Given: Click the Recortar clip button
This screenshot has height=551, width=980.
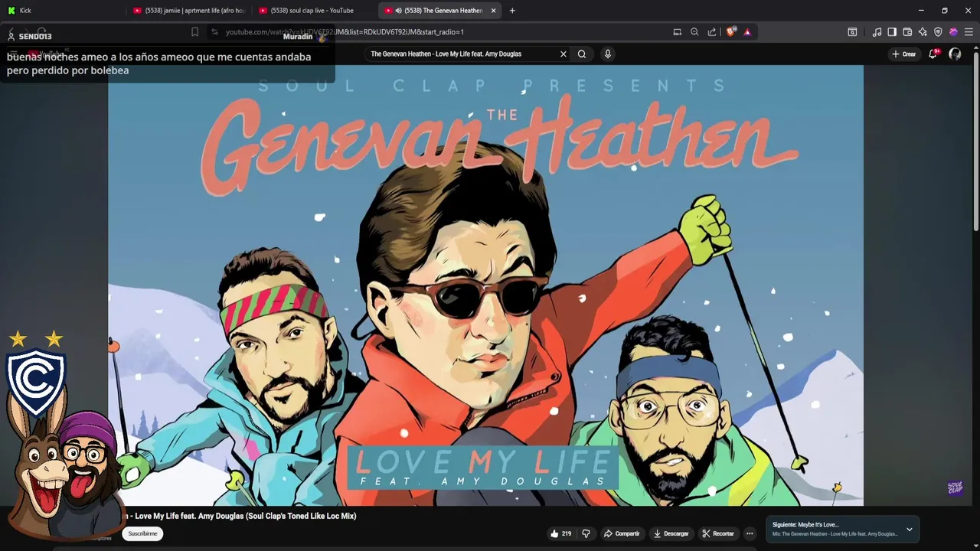Looking at the screenshot, I should pyautogui.click(x=718, y=533).
